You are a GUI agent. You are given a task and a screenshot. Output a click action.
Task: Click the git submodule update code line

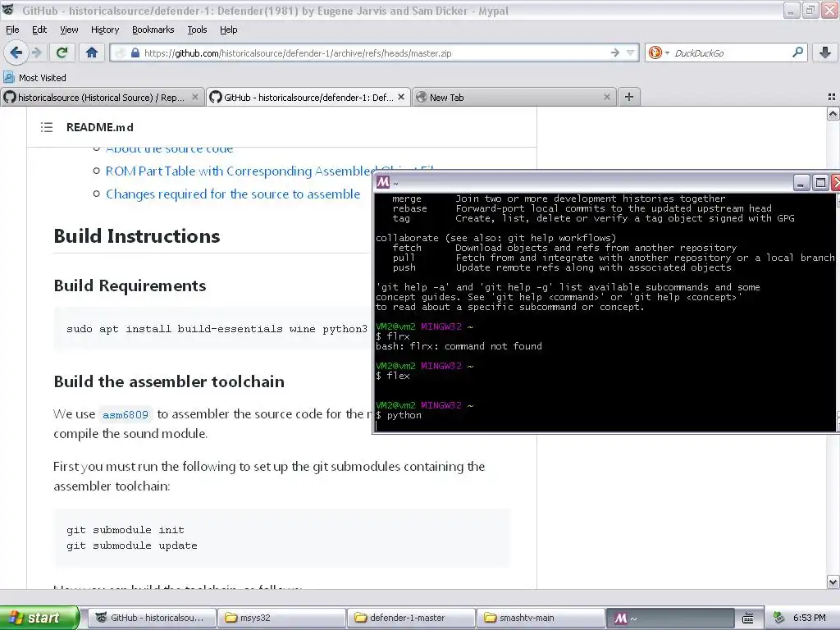tap(132, 546)
